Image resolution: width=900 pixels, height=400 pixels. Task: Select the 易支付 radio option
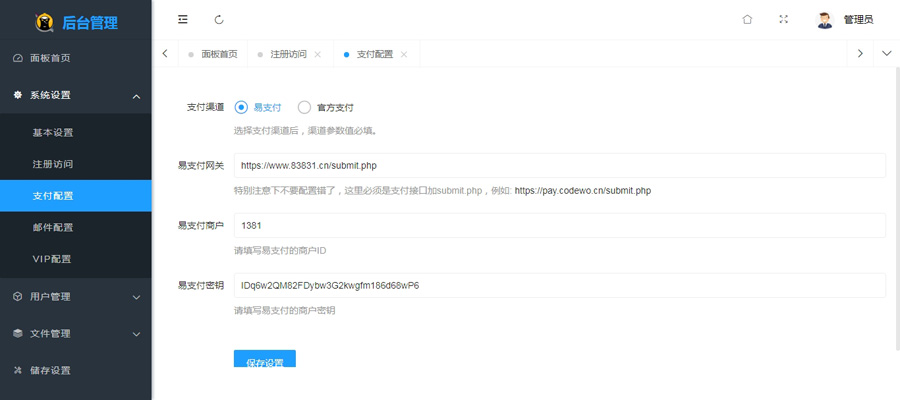click(x=241, y=107)
